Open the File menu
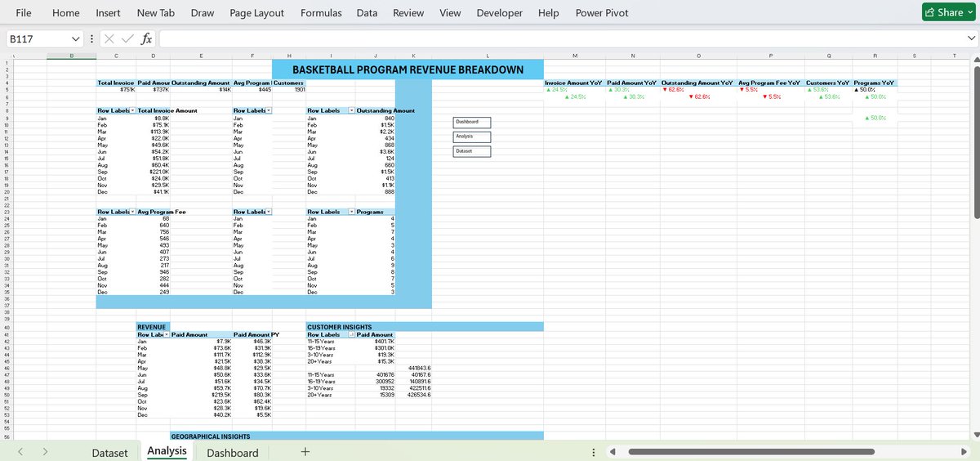980x461 pixels. click(x=24, y=12)
